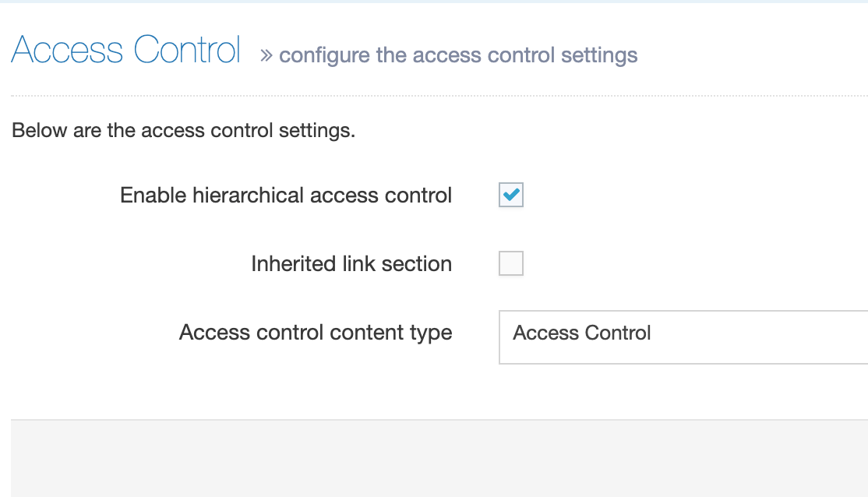
Task: Click the blue checkmark in hierarchical checkbox
Action: click(x=511, y=196)
